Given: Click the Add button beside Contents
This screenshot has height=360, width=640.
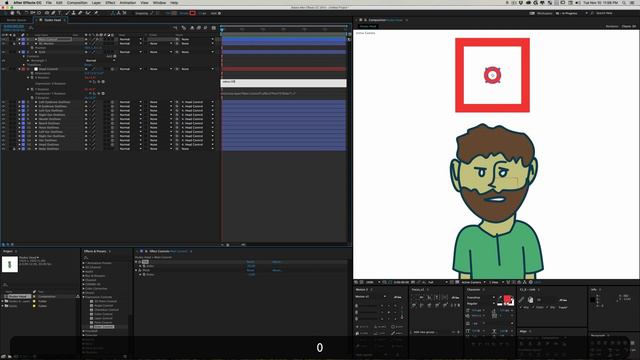Looking at the screenshot, I should click(x=110, y=56).
